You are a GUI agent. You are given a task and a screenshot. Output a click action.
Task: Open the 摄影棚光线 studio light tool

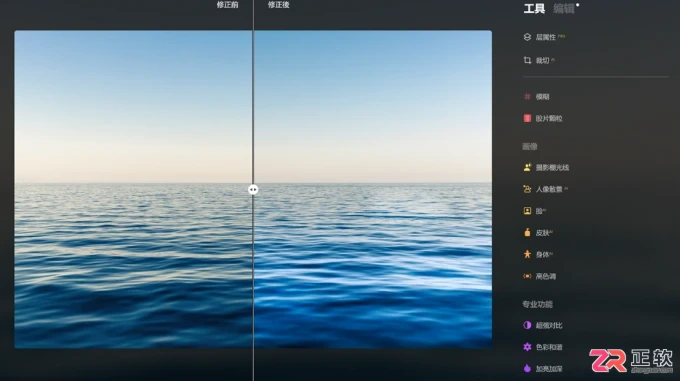546,167
